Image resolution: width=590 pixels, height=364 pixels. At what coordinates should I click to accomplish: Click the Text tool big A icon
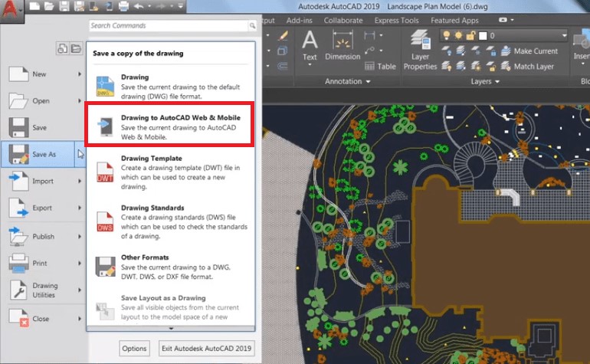click(310, 40)
